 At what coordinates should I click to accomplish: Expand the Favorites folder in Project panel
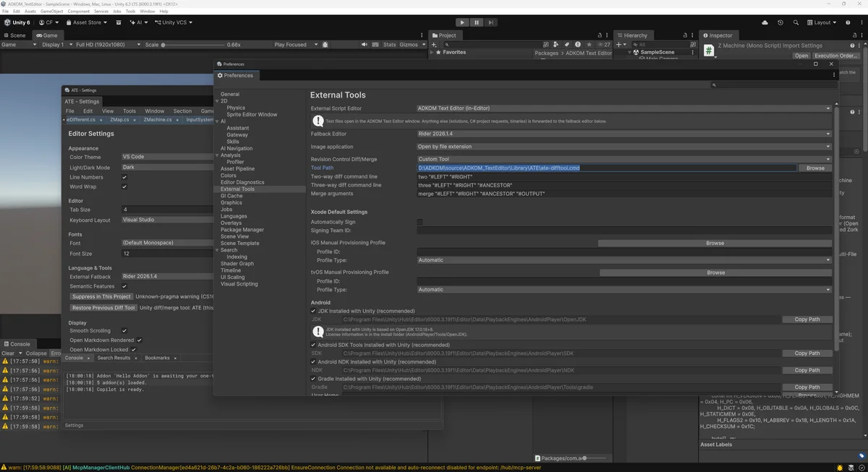click(x=433, y=52)
